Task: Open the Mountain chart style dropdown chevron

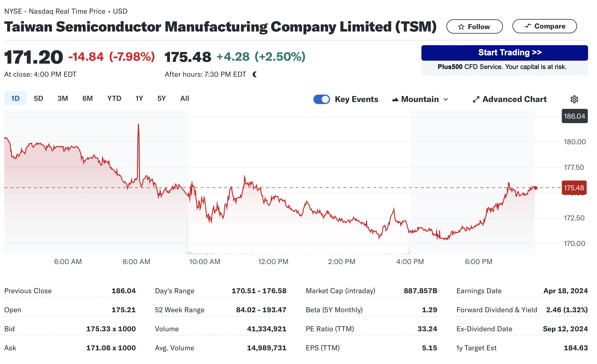Action: 446,99
